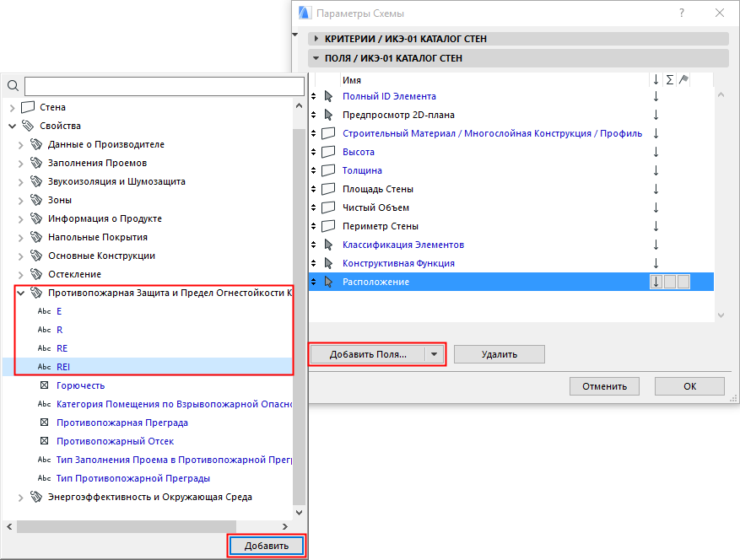This screenshot has width=740, height=560.
Task: Toggle sort order button in Расположение row
Action: [656, 282]
